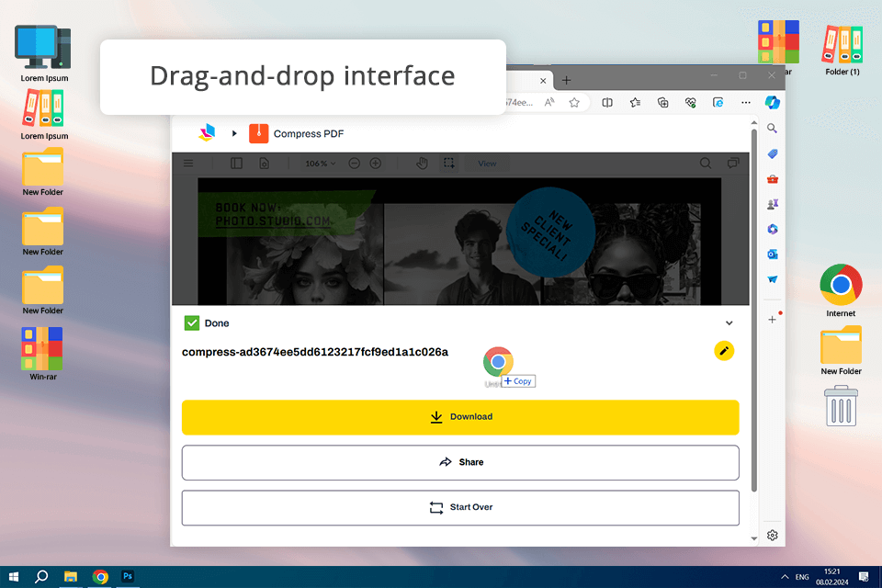Image resolution: width=882 pixels, height=588 pixels.
Task: Click the yellow Download button
Action: (x=460, y=417)
